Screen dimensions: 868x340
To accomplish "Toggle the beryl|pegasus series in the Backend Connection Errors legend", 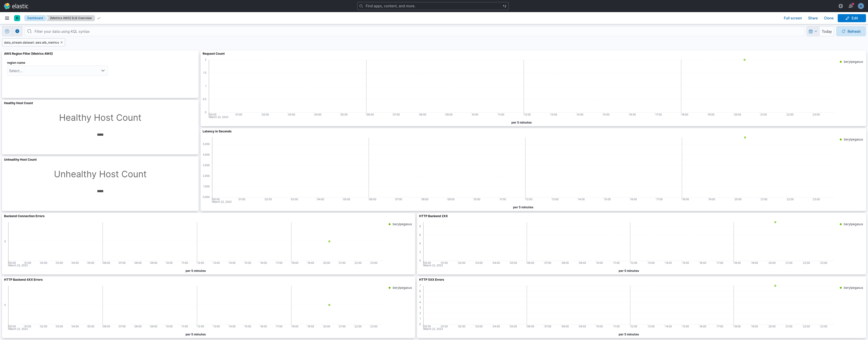I will point(402,224).
